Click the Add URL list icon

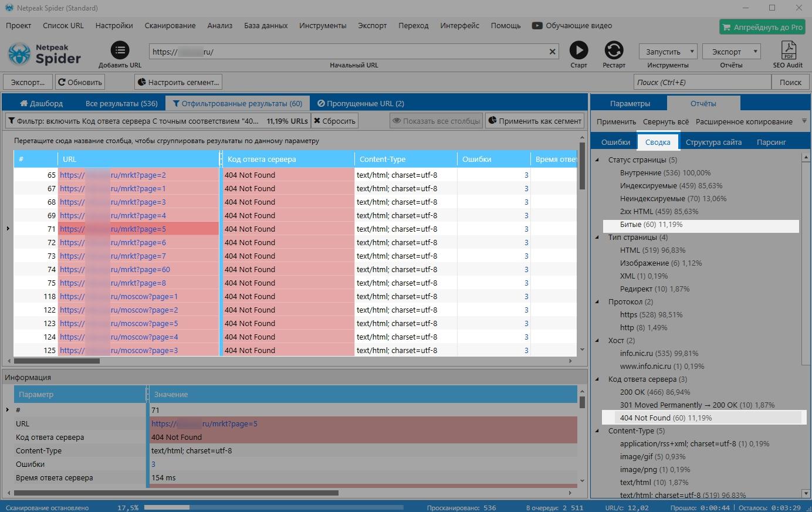point(120,50)
